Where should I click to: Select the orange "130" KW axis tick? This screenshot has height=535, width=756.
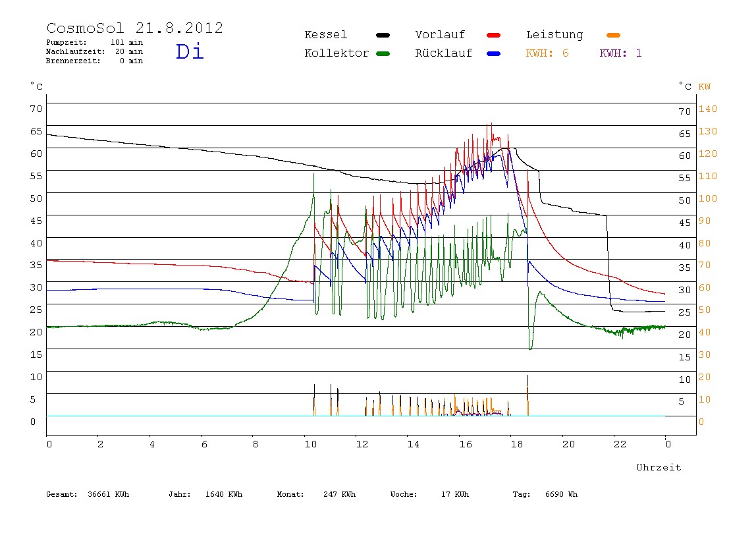click(708, 131)
